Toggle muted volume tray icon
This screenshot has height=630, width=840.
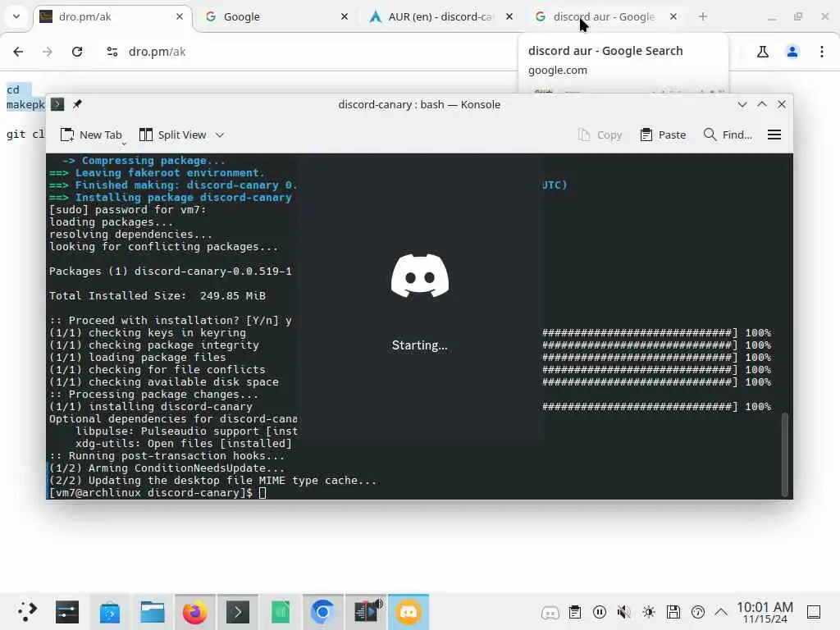click(623, 612)
